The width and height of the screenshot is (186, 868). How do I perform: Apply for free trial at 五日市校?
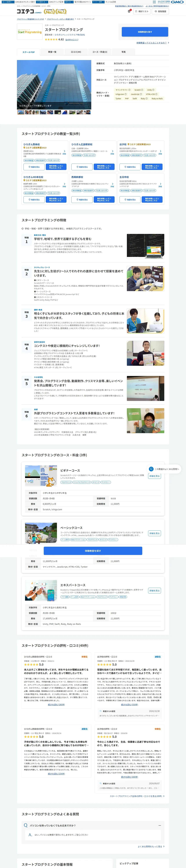152,199
